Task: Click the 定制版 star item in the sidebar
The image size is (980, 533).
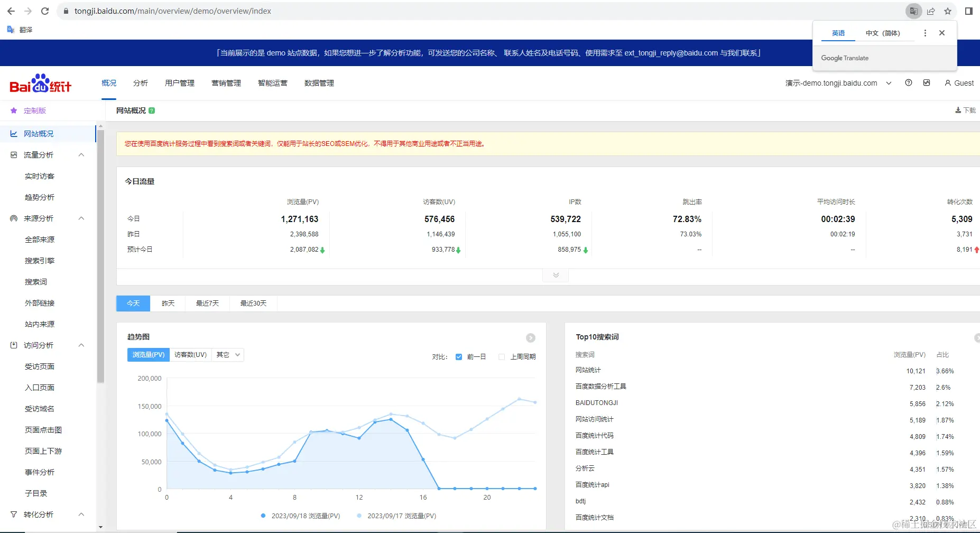Action: coord(29,111)
